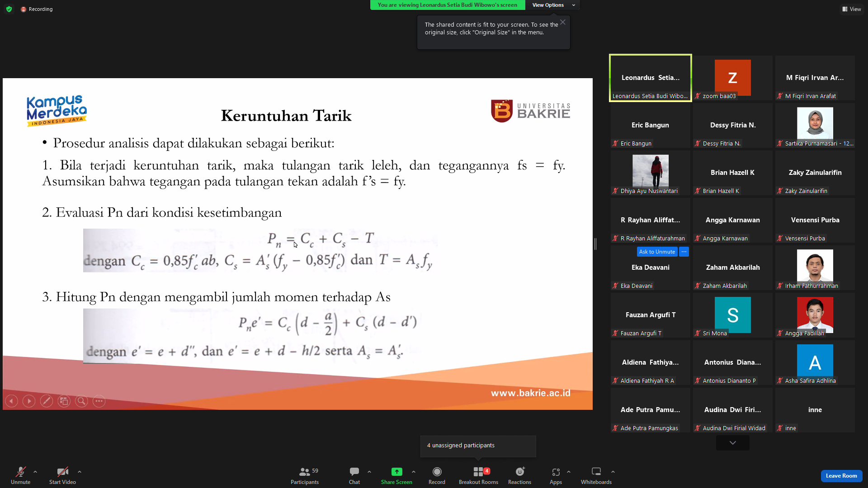Screen dimensions: 868x488
Task: Click the Recording indicator
Action: click(37, 9)
